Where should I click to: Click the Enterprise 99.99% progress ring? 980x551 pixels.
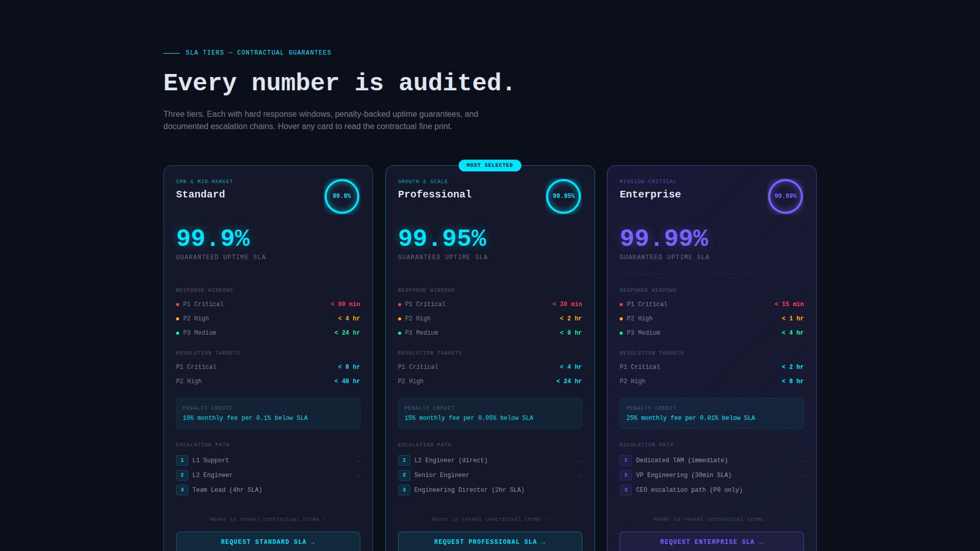pos(785,196)
